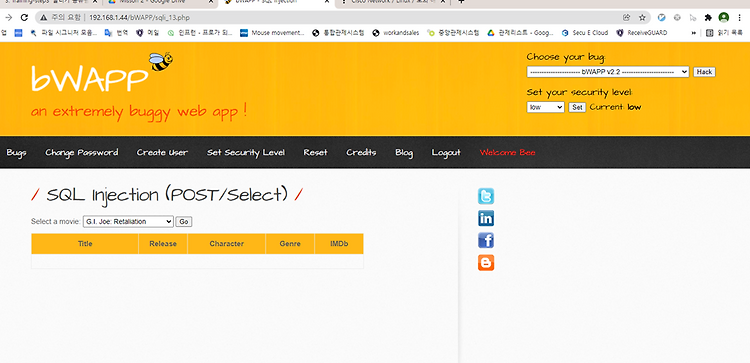The width and height of the screenshot is (750, 363).
Task: Click the Title column header
Action: [x=85, y=243]
